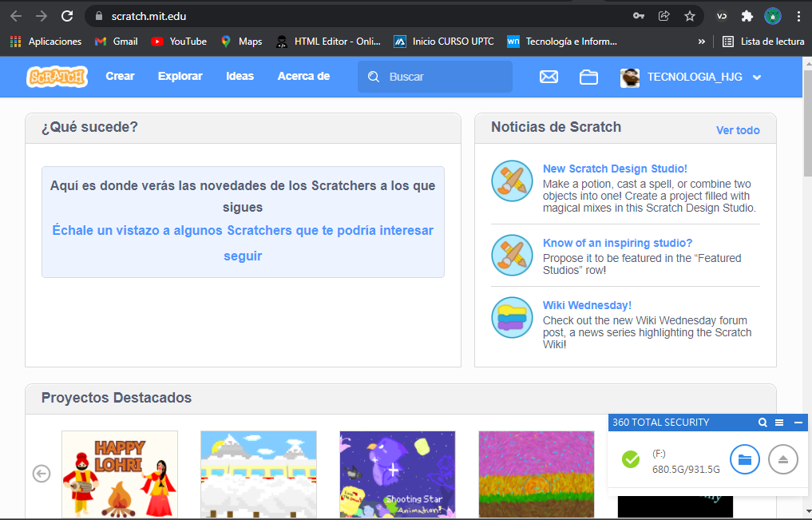Click the inspiring studio news icon

click(512, 256)
